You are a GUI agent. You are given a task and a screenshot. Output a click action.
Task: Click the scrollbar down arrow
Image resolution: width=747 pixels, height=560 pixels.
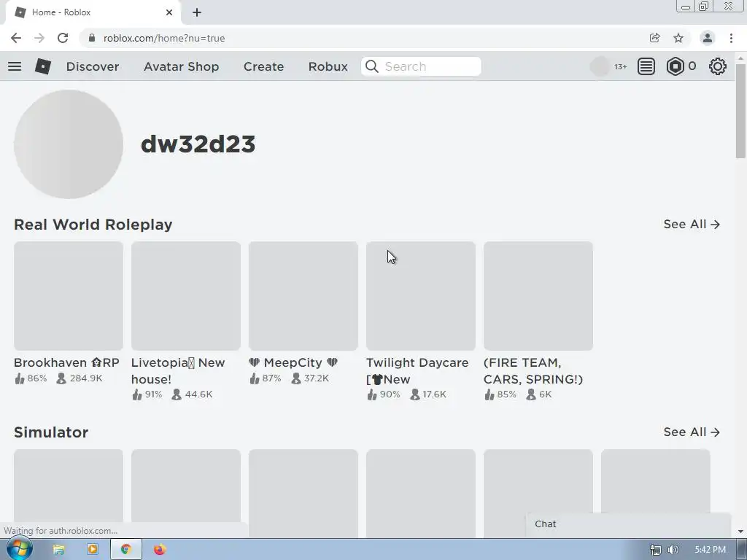[x=740, y=532]
